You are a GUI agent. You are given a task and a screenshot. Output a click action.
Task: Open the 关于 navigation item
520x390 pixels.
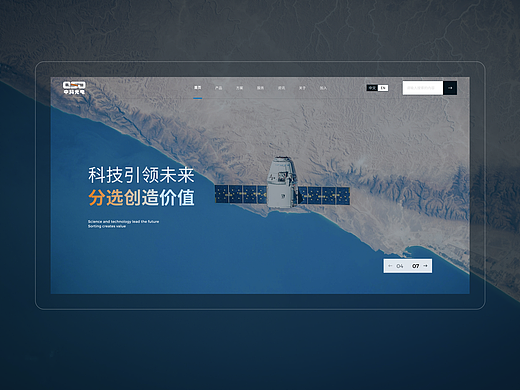(x=302, y=88)
